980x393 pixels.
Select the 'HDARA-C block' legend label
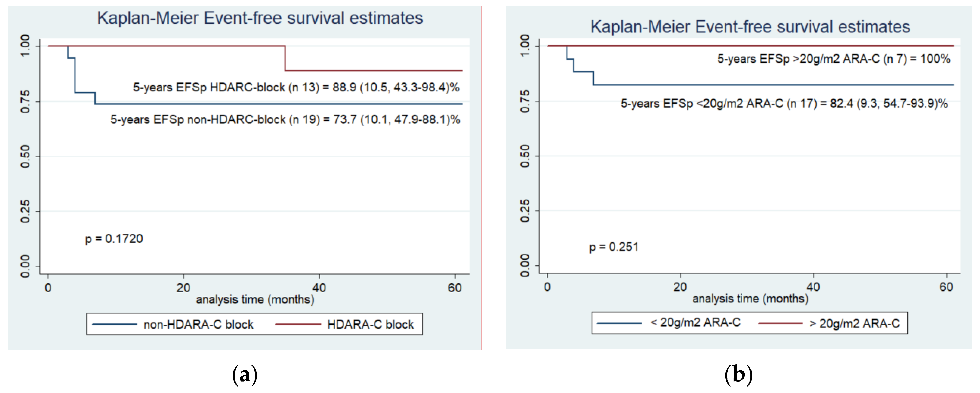(x=370, y=324)
